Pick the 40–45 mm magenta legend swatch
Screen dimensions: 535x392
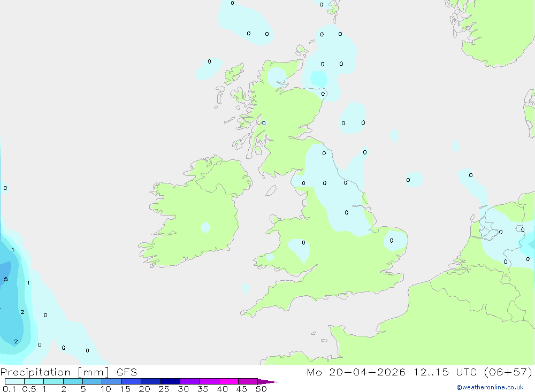tap(228, 381)
